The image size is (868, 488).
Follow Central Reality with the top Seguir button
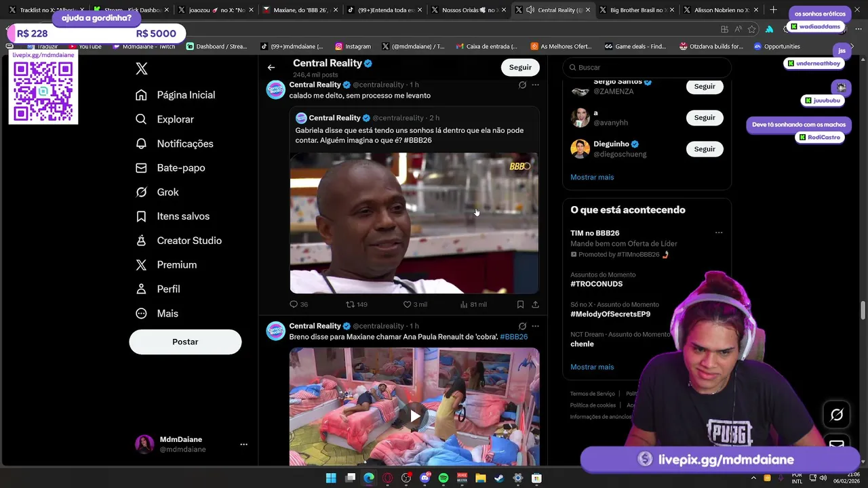tap(520, 67)
